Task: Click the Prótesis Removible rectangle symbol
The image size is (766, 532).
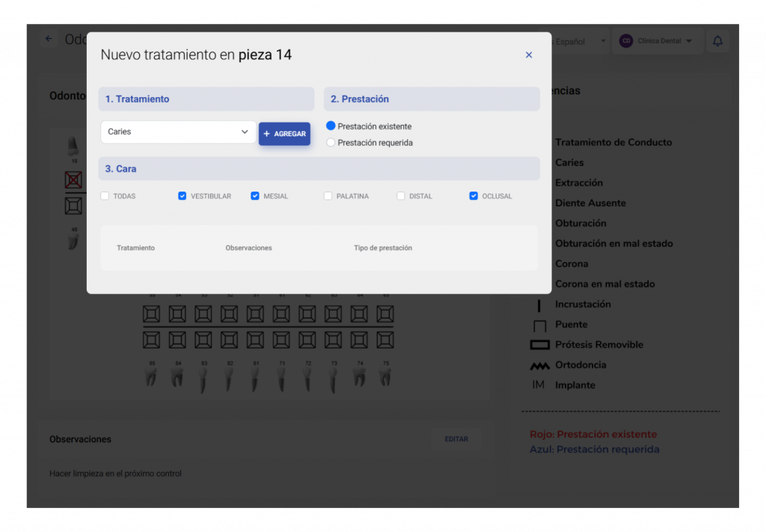Action: (x=540, y=345)
